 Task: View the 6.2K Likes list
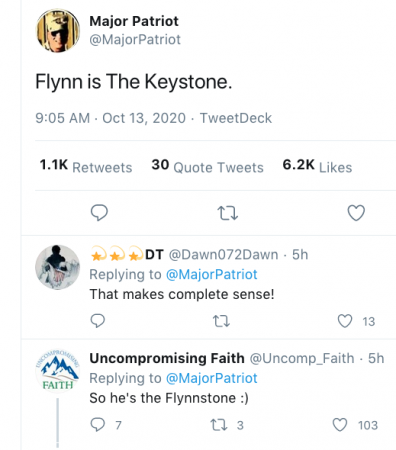317,166
